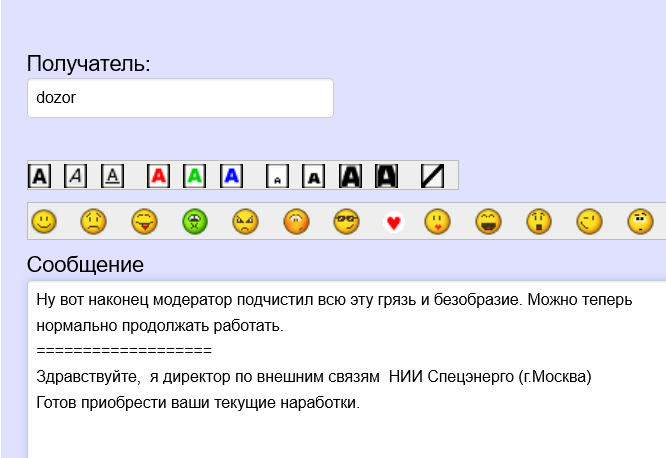Click the diagonal slash formatting icon
This screenshot has height=458, width=666.
coord(432,176)
